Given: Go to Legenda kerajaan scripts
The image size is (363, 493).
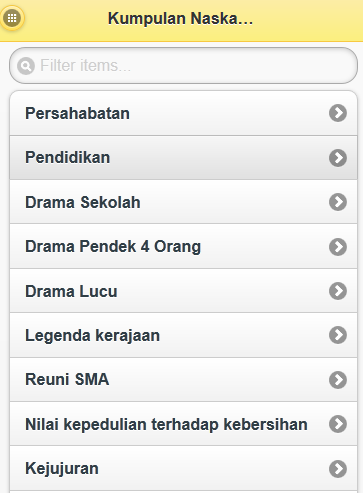Looking at the screenshot, I should pos(183,335).
